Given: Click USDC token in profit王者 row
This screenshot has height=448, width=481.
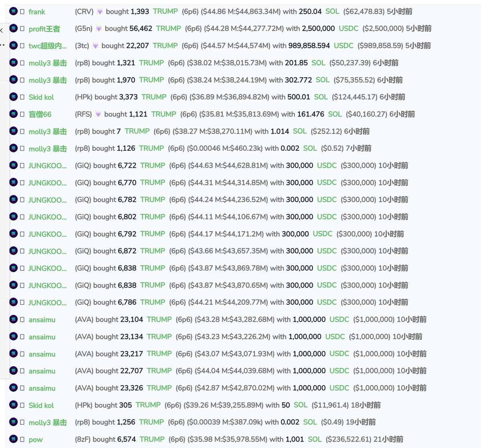Looking at the screenshot, I should point(349,28).
